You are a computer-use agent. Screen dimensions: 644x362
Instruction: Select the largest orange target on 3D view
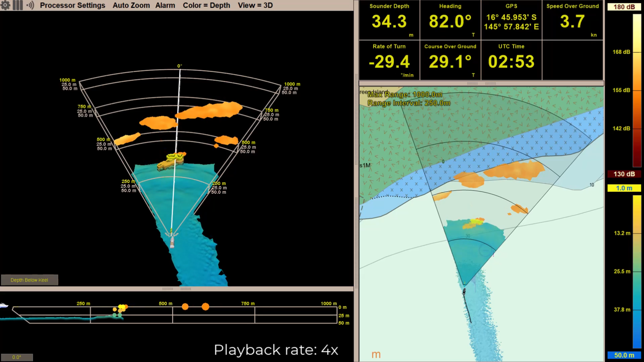209,110
